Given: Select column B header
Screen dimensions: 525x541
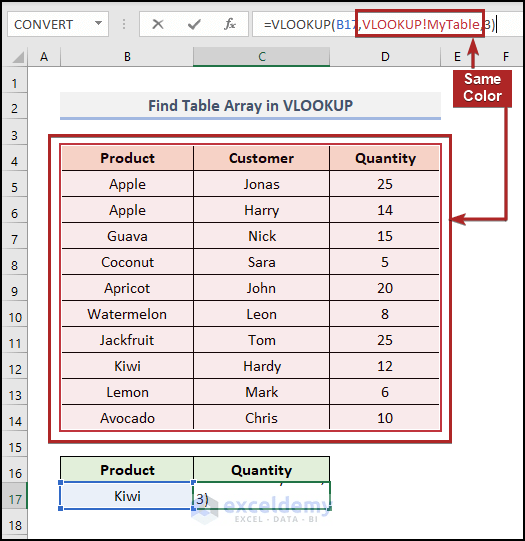Looking at the screenshot, I should click(127, 57).
